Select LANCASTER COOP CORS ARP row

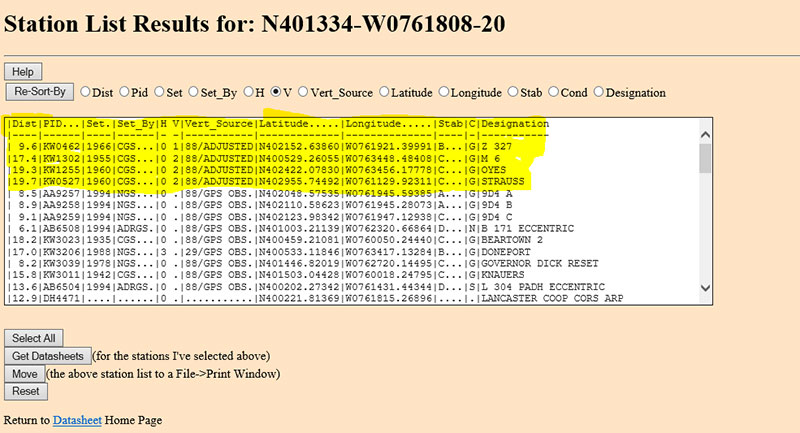[x=350, y=298]
